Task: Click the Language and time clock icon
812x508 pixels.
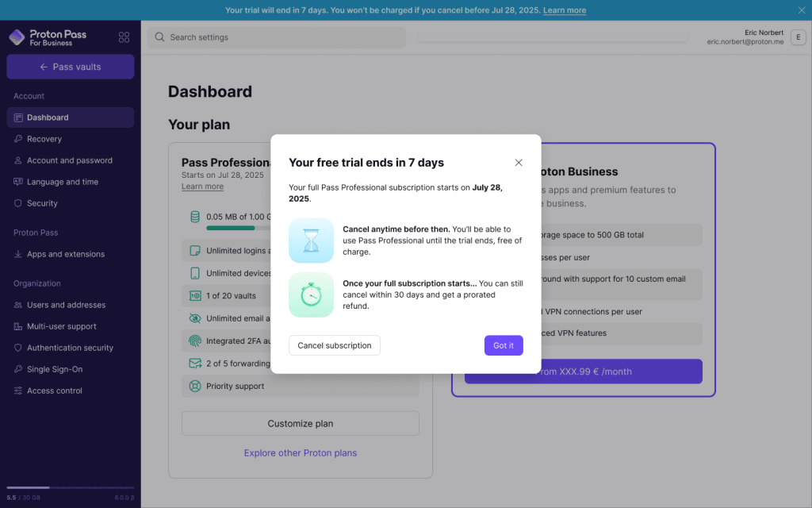Action: pos(18,181)
